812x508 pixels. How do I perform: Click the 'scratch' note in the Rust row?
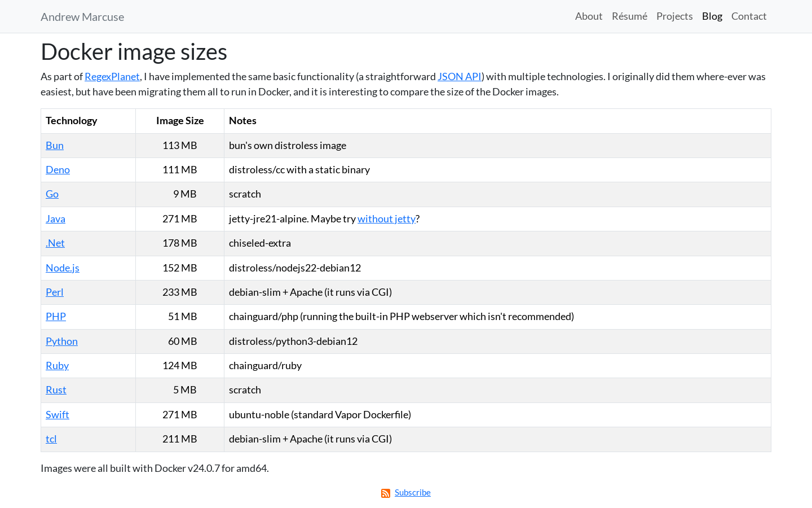(245, 390)
